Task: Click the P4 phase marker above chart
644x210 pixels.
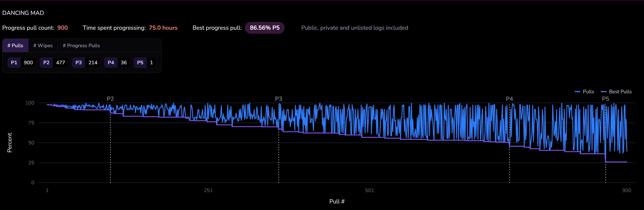Action: point(509,99)
